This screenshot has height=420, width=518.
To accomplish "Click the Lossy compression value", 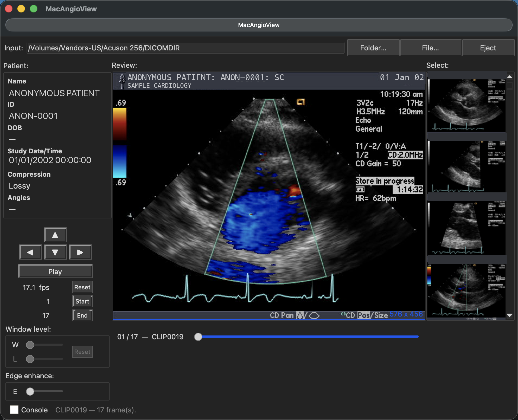I will click(x=20, y=186).
